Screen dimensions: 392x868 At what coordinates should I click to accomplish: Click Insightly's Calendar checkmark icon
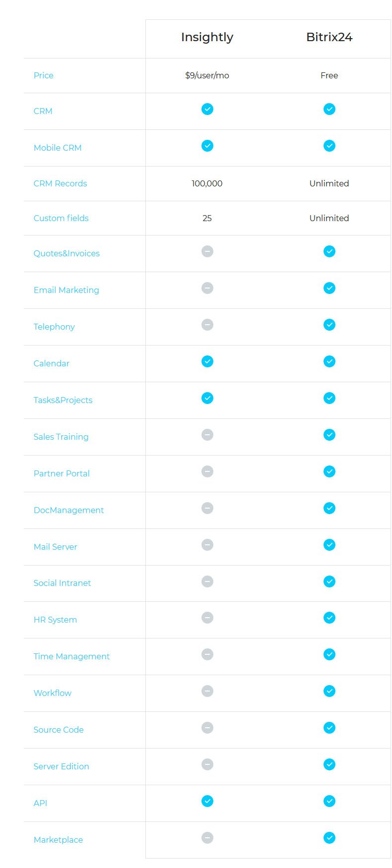coord(207,361)
